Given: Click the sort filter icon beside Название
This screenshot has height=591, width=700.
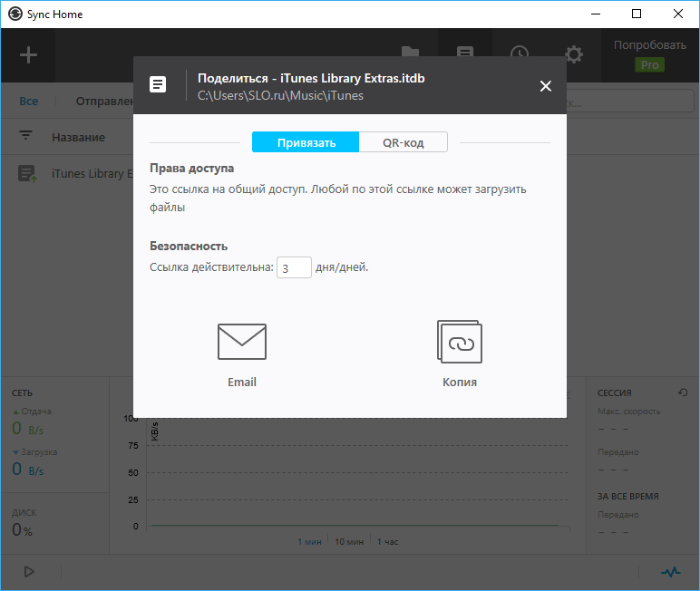Looking at the screenshot, I should (26, 135).
